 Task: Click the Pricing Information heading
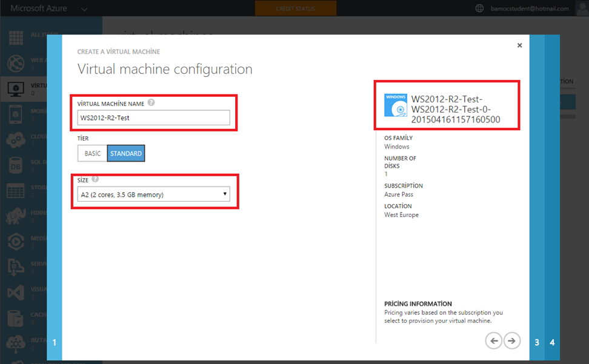418,303
